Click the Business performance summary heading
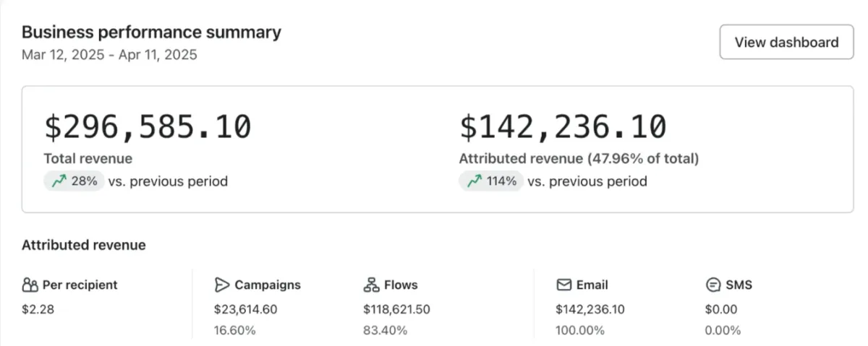 pyautogui.click(x=151, y=32)
